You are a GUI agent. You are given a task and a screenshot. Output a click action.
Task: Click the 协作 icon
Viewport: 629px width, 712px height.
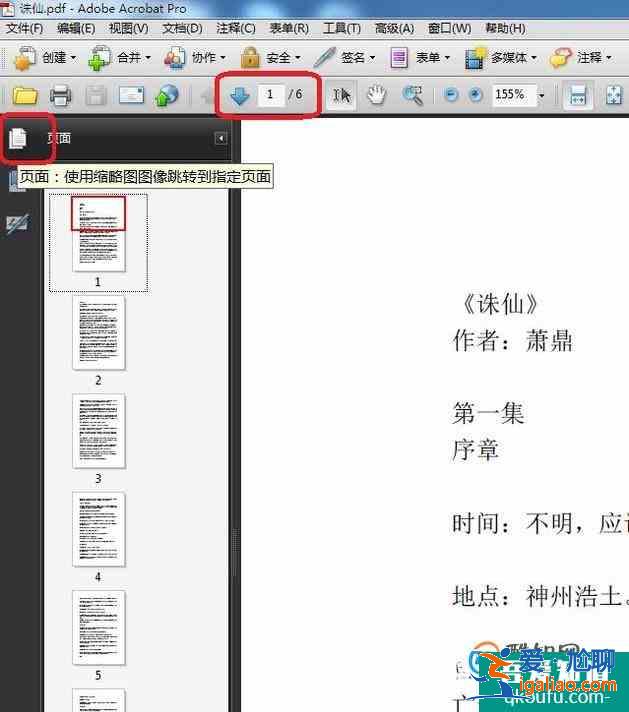tap(175, 58)
